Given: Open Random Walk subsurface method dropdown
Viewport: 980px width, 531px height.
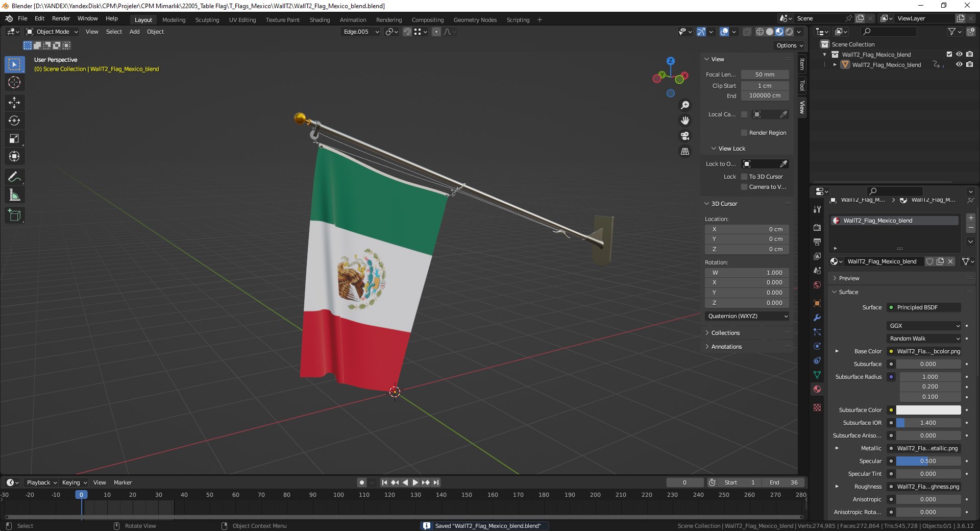Looking at the screenshot, I should click(924, 339).
